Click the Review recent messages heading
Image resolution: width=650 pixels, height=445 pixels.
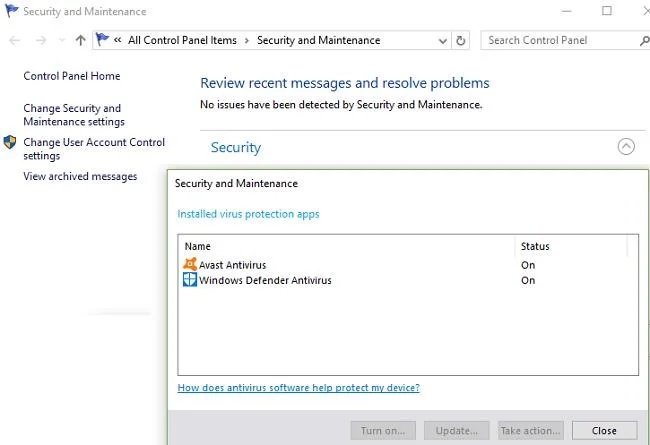(x=345, y=83)
